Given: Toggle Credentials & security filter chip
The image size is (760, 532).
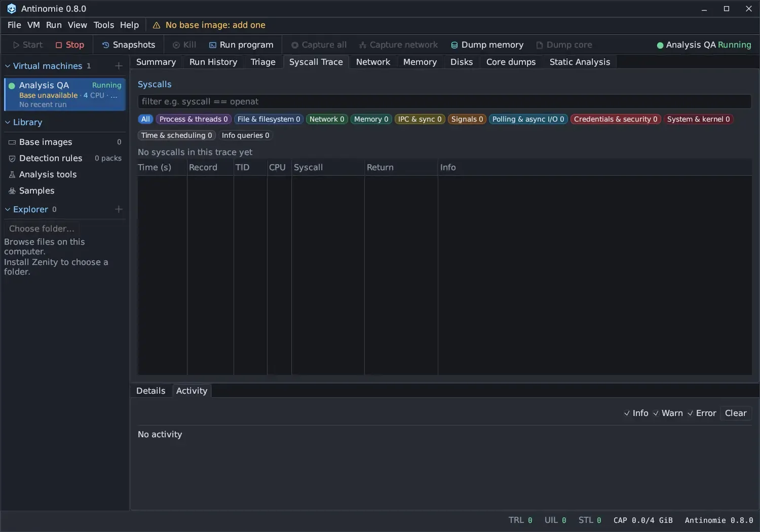Looking at the screenshot, I should pos(616,119).
